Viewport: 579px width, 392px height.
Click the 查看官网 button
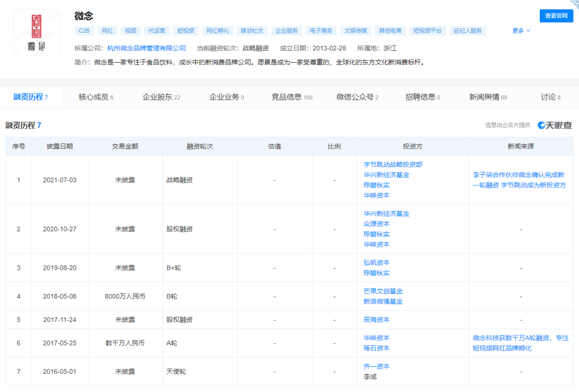tap(556, 16)
